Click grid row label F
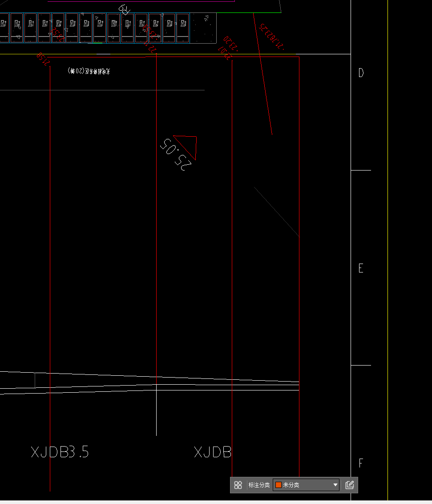This screenshot has height=504, width=432. point(361,463)
